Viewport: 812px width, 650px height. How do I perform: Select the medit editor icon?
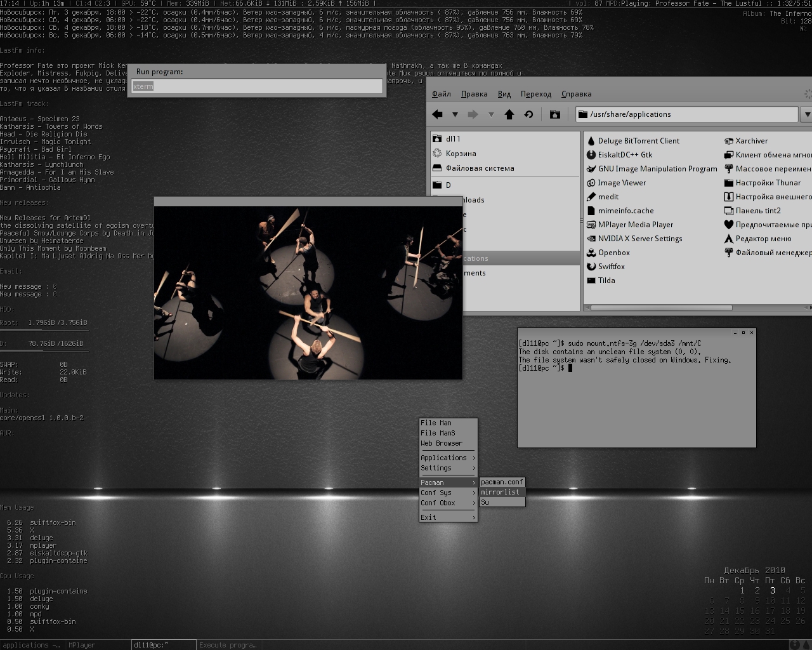pos(591,197)
